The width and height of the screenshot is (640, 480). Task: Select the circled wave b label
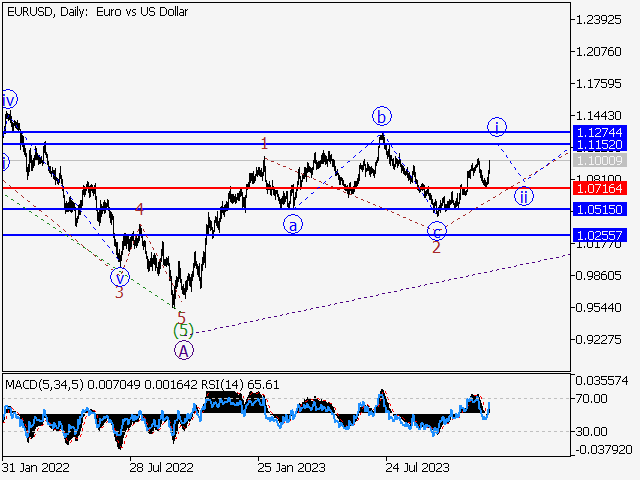pyautogui.click(x=382, y=117)
